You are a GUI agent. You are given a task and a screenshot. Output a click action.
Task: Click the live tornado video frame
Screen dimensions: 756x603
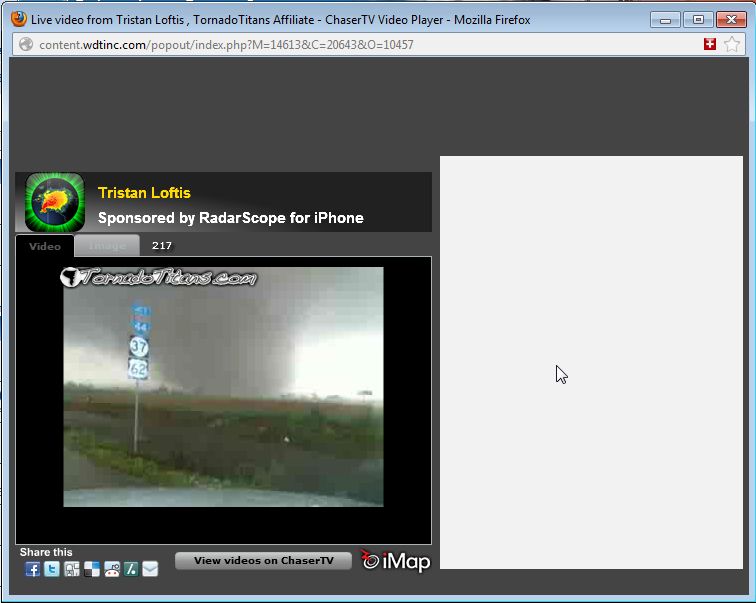click(223, 387)
